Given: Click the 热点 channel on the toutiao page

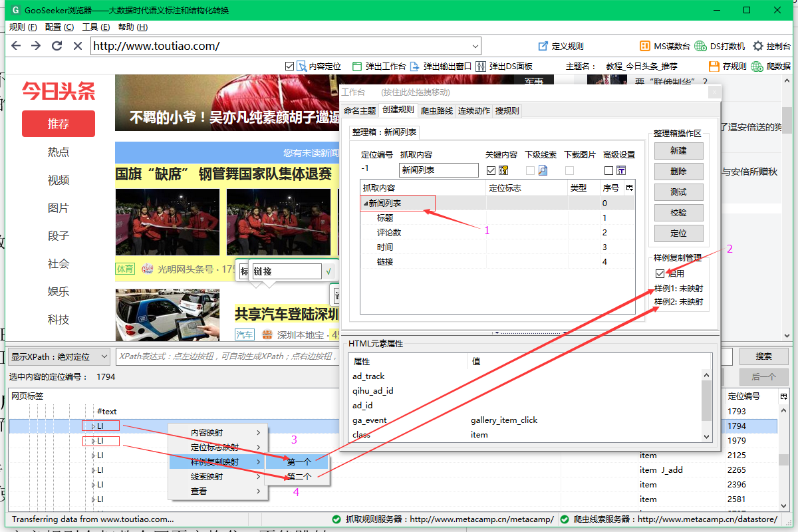Looking at the screenshot, I should [x=59, y=152].
